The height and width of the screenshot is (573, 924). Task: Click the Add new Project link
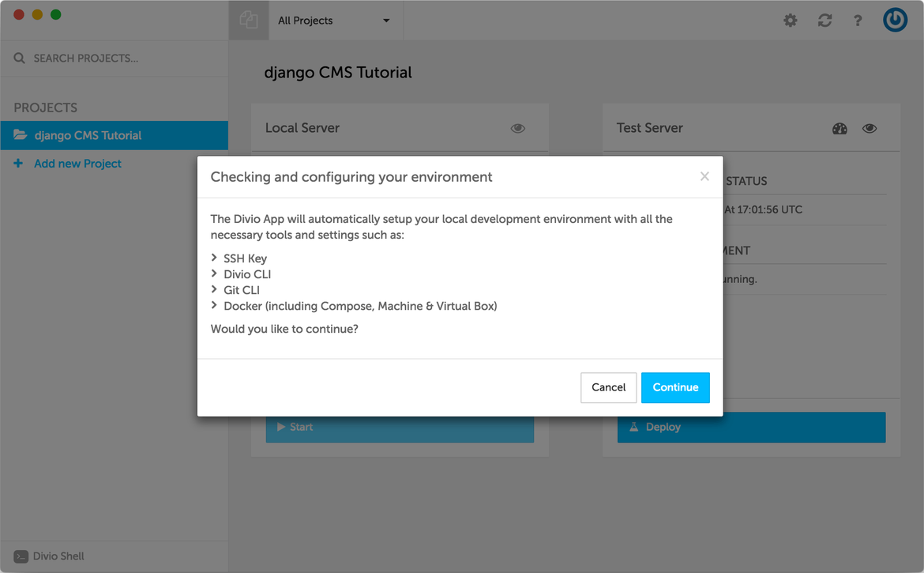(x=77, y=164)
